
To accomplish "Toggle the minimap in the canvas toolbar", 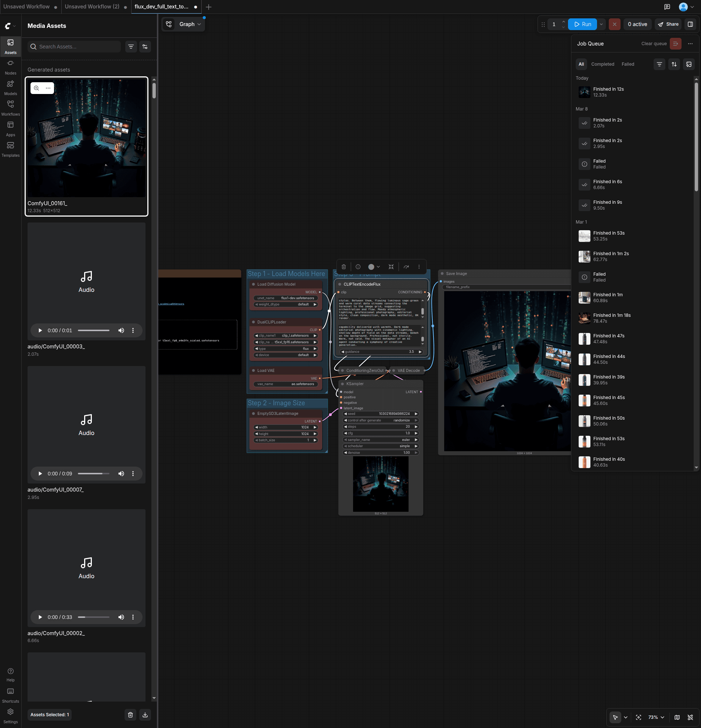I will 676,717.
